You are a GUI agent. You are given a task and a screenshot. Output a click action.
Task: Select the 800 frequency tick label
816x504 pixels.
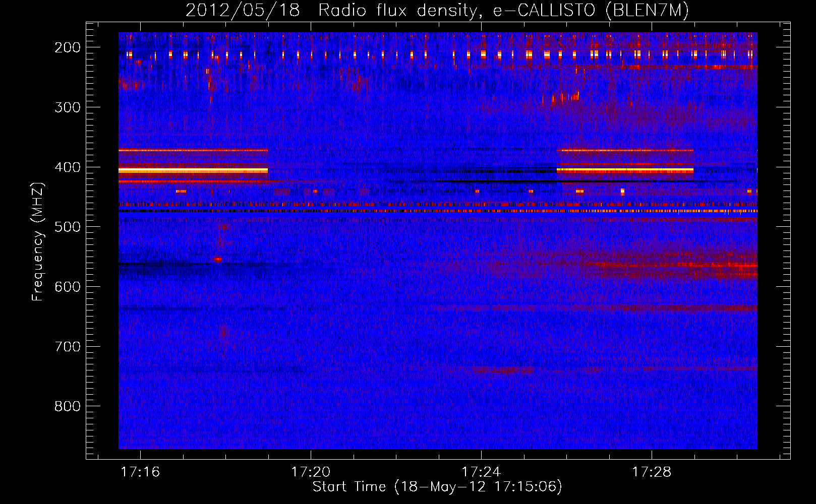68,406
